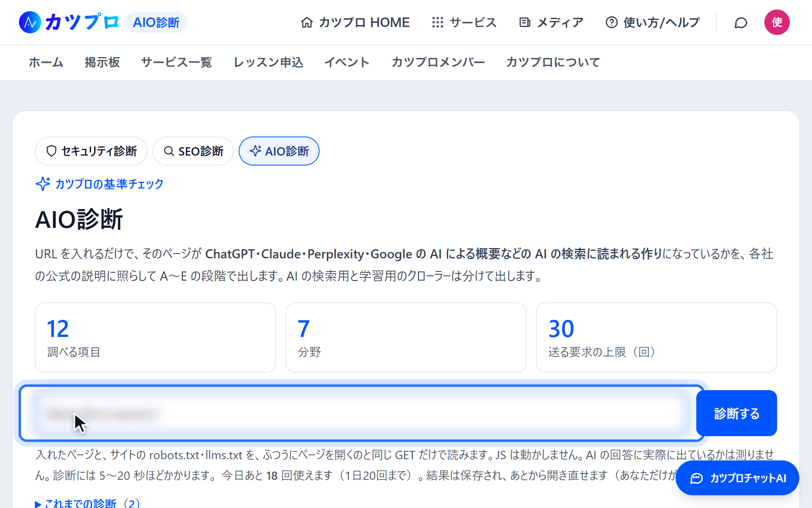Open the 掲示板 menu item

pyautogui.click(x=102, y=62)
